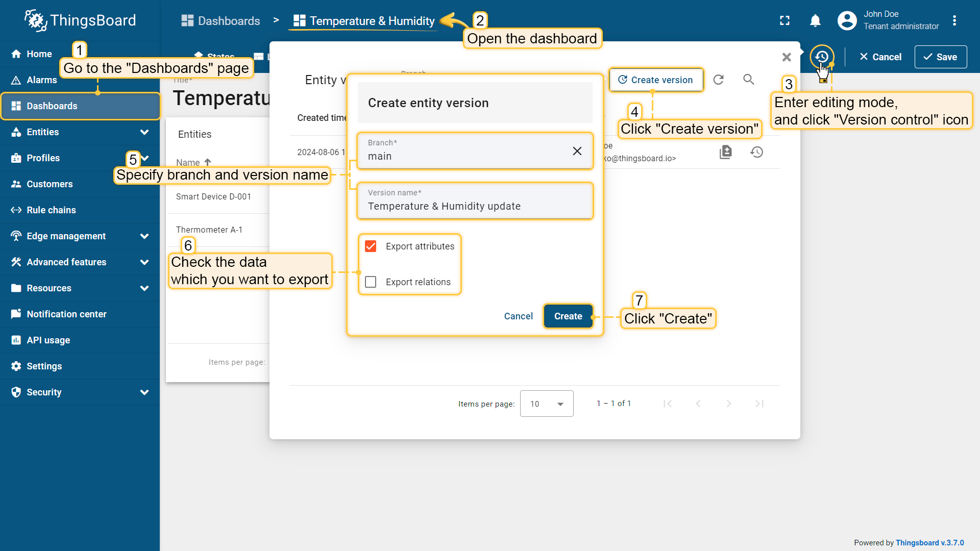
Task: Open search in entity versions
Action: click(x=748, y=80)
